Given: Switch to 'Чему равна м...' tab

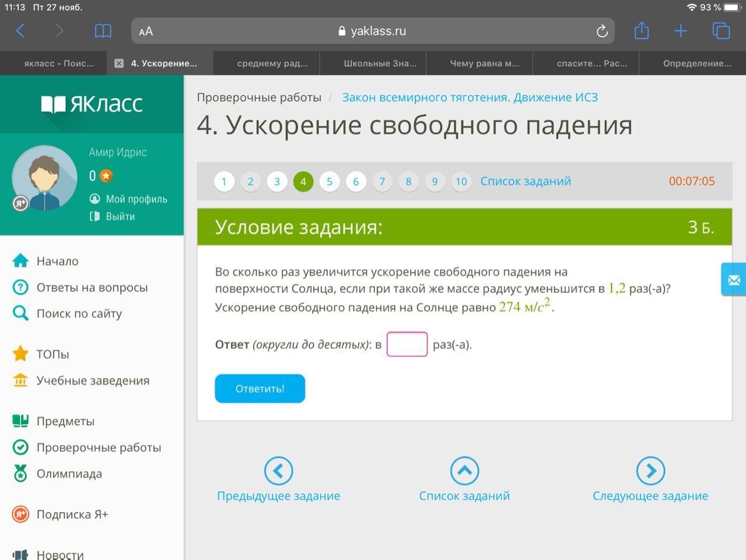Looking at the screenshot, I should tap(484, 63).
